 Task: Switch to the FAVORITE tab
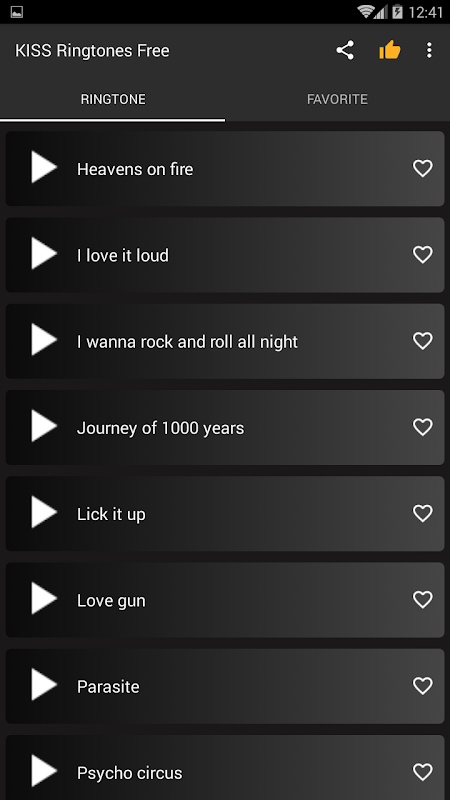coord(337,99)
